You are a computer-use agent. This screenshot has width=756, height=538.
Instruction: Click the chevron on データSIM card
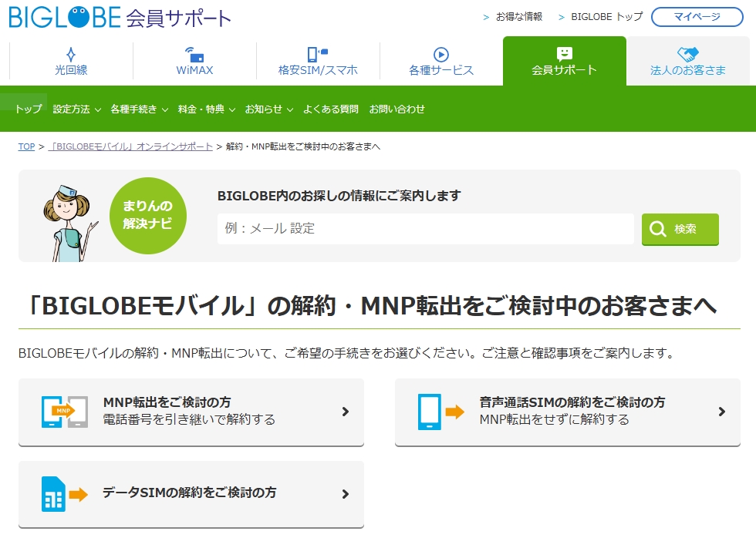(x=346, y=494)
